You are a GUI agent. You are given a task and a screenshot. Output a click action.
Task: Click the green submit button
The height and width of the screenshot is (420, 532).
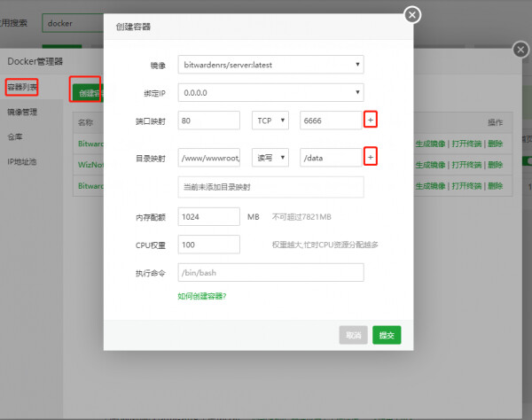click(x=387, y=335)
